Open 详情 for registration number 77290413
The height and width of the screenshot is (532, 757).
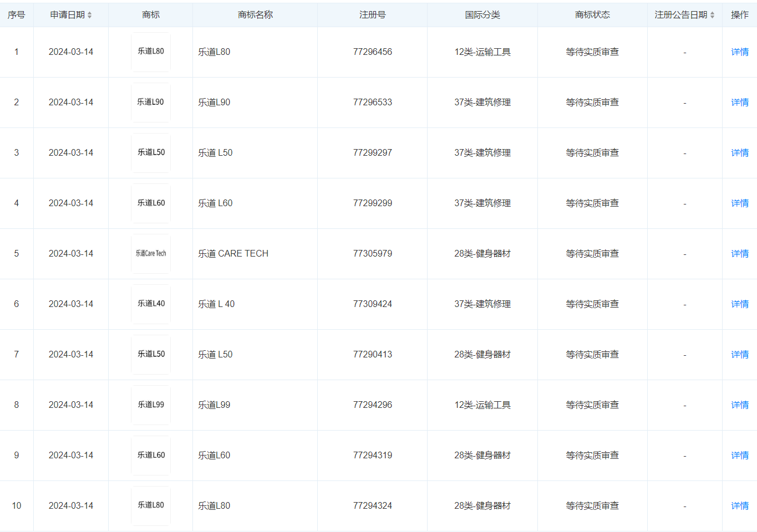(739, 355)
